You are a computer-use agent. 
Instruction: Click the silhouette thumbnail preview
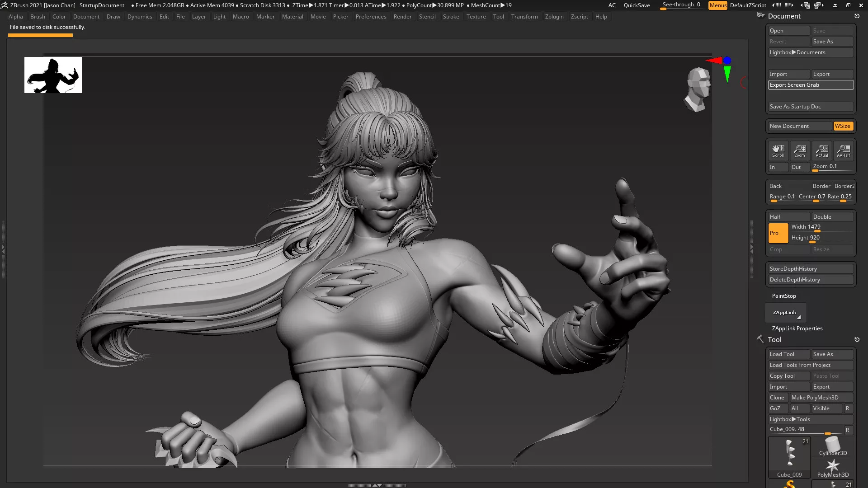(53, 75)
